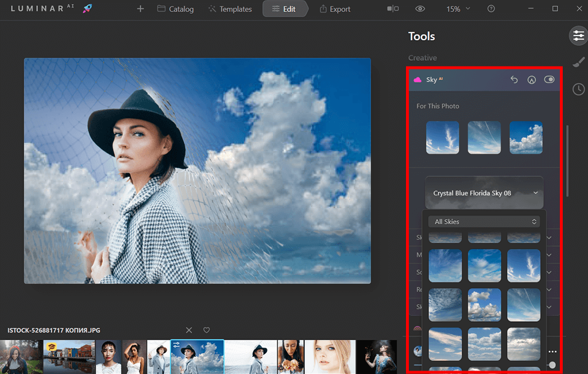588x374 pixels.
Task: Close the image with X icon
Action: point(189,330)
